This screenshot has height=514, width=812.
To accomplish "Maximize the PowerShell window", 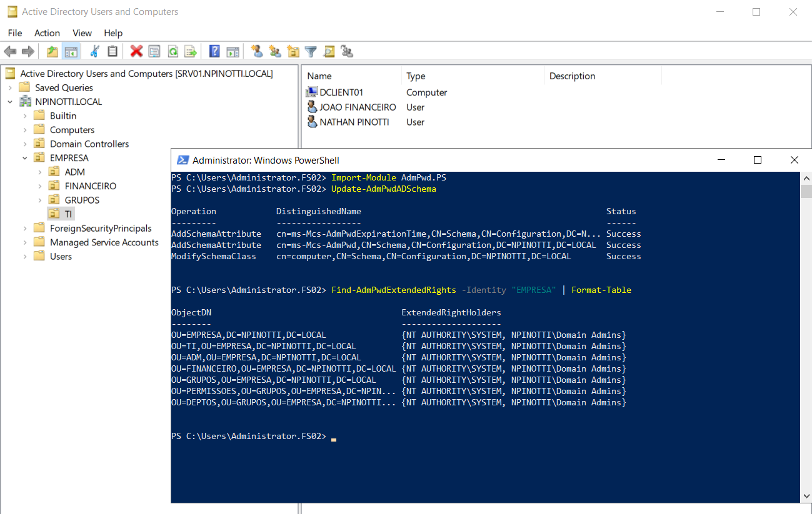I will click(x=758, y=161).
